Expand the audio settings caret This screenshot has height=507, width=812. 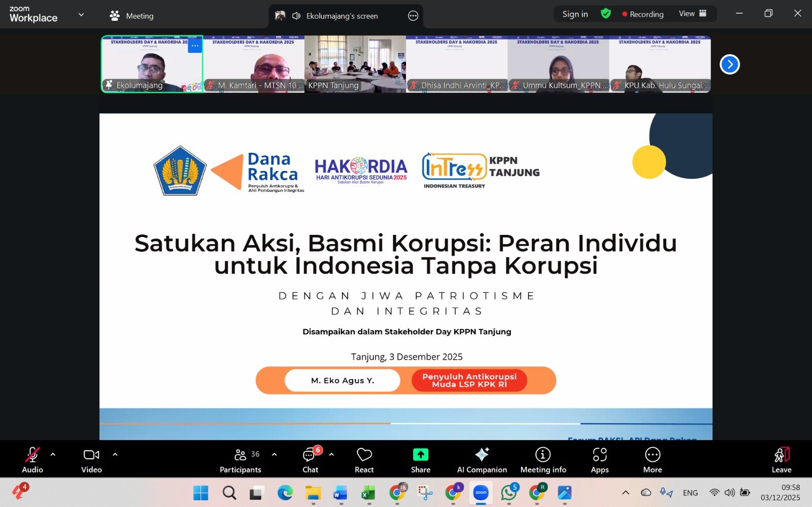pyautogui.click(x=53, y=454)
